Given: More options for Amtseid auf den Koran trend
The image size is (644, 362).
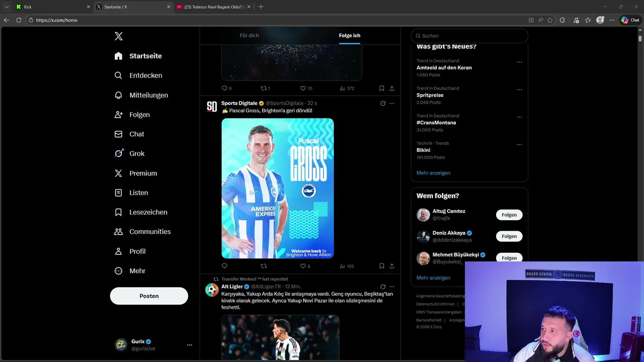Looking at the screenshot, I should click(x=519, y=62).
